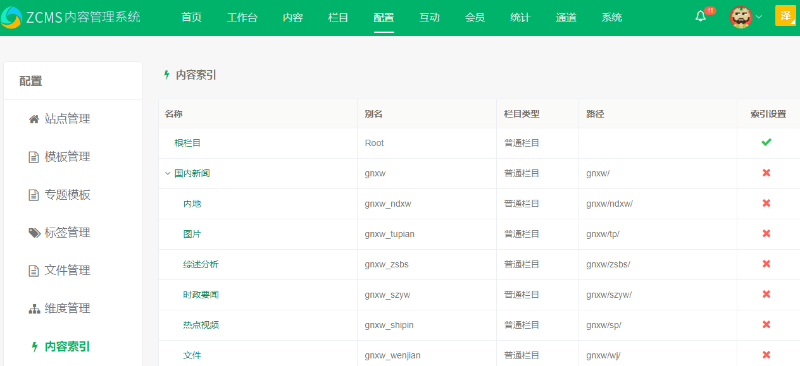Click the 维度管理 hierarchy icon

coord(34,309)
